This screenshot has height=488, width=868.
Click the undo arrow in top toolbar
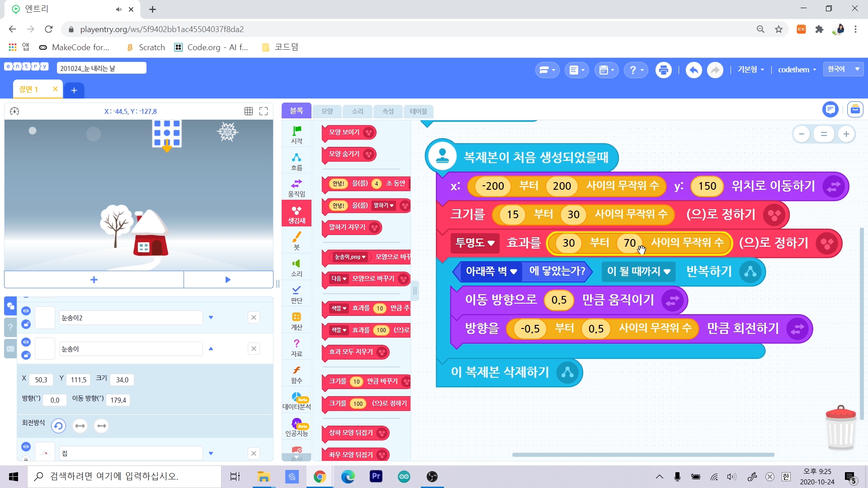pos(693,70)
